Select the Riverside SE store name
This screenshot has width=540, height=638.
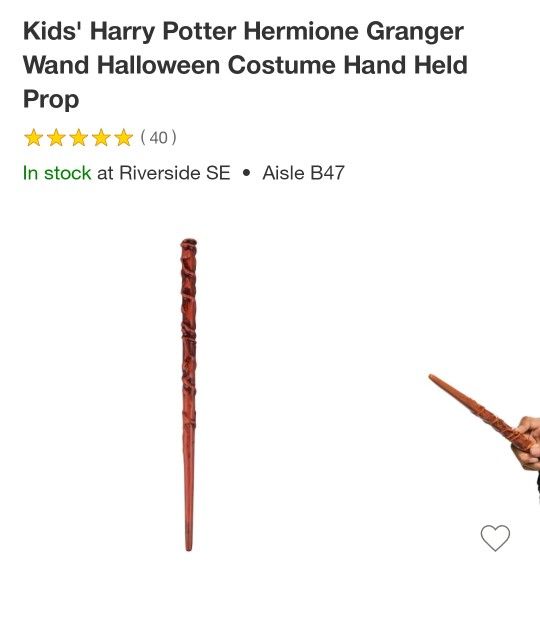(175, 173)
